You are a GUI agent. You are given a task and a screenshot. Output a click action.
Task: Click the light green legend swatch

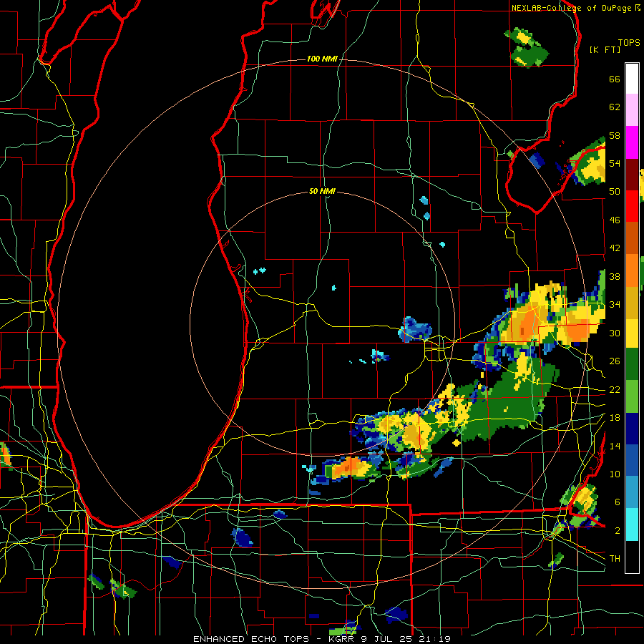pyautogui.click(x=632, y=396)
